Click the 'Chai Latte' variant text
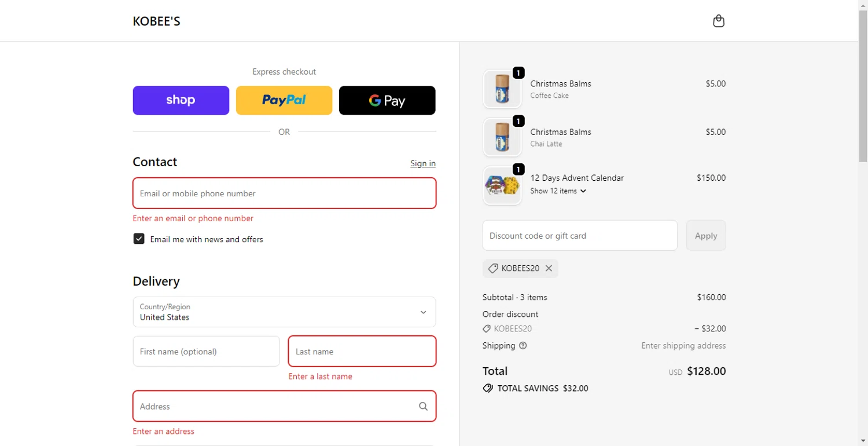The image size is (868, 446). pyautogui.click(x=546, y=144)
